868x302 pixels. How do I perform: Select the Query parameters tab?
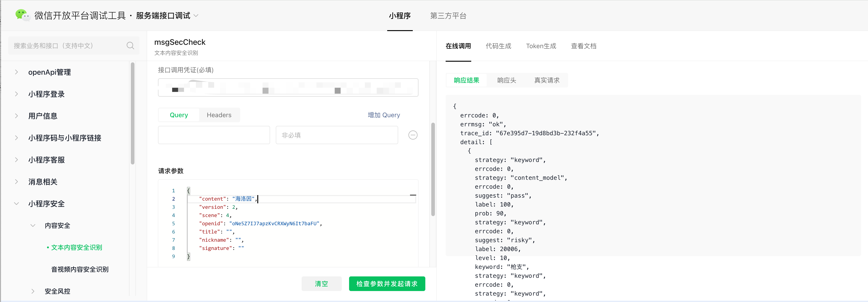point(179,115)
